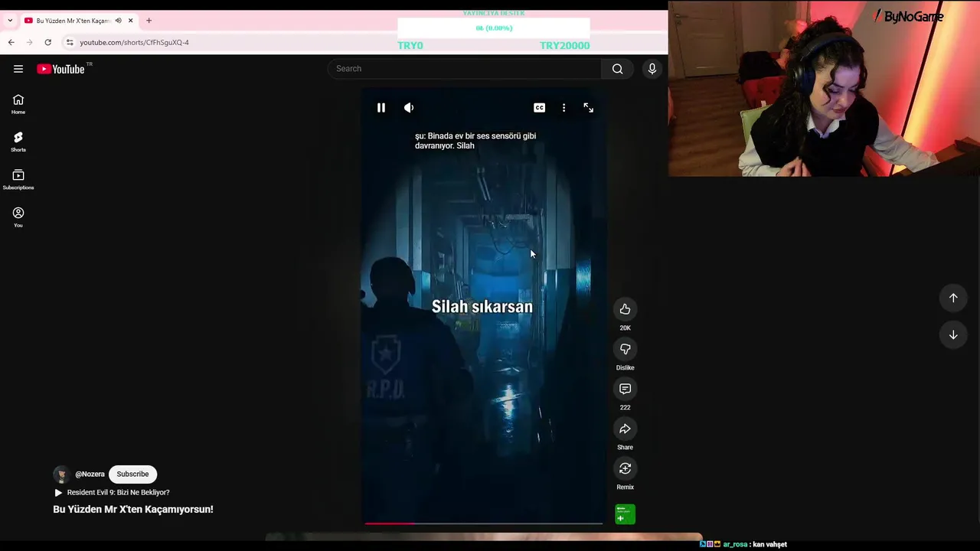Mute the Short's volume
This screenshot has height=551, width=980.
pos(409,108)
